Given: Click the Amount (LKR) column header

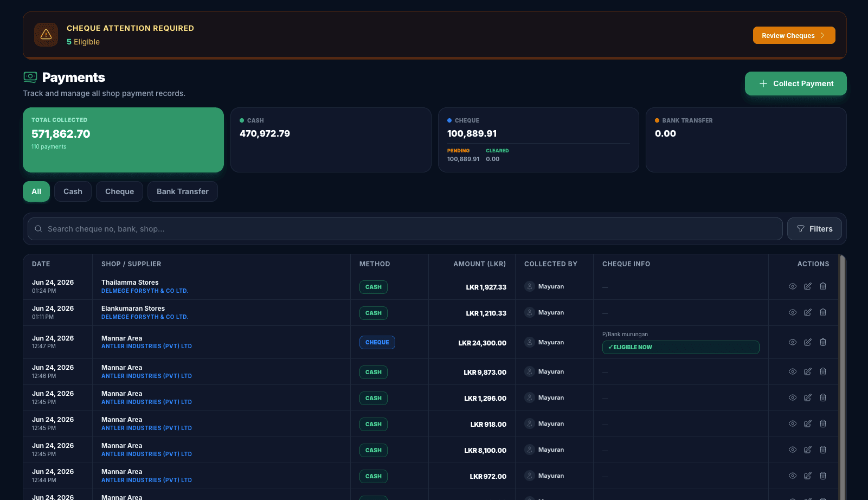Looking at the screenshot, I should (x=479, y=264).
